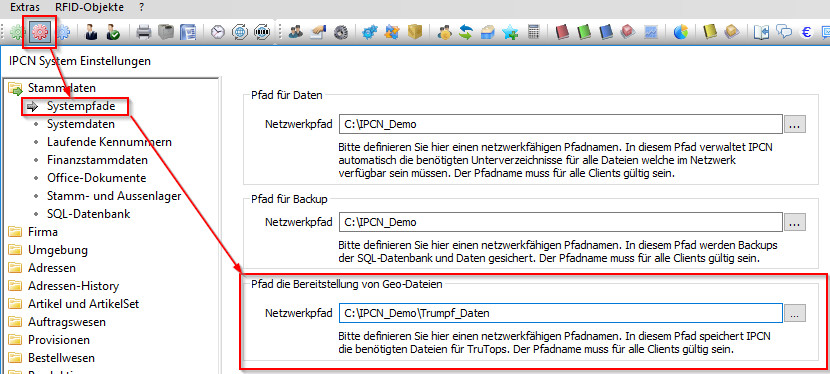
Task: Browse for the Pfad für Backup folder
Action: 795,222
